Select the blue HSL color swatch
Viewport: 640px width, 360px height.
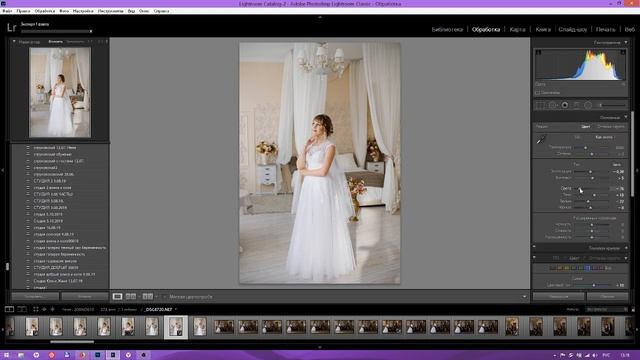tap(587, 268)
